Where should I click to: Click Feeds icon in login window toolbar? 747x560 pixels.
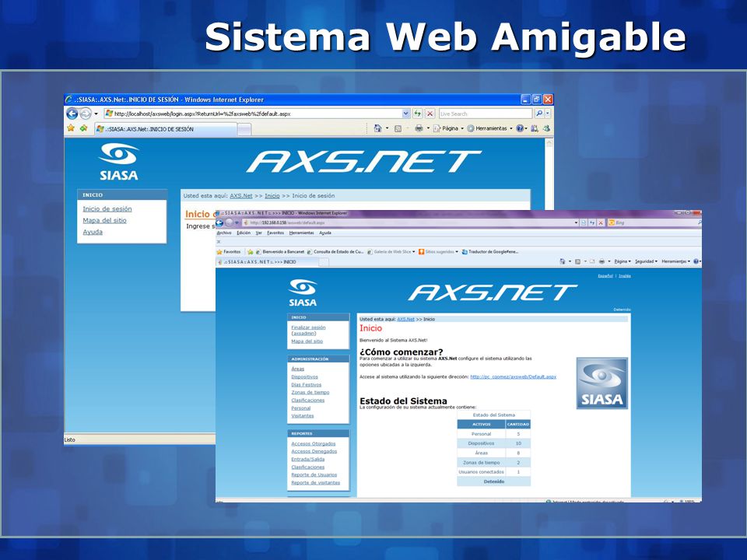pyautogui.click(x=398, y=128)
